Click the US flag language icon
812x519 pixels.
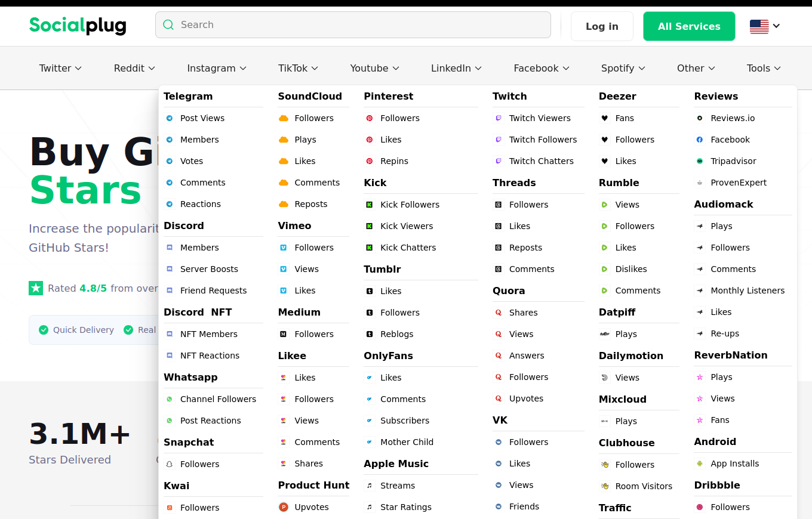coord(759,26)
